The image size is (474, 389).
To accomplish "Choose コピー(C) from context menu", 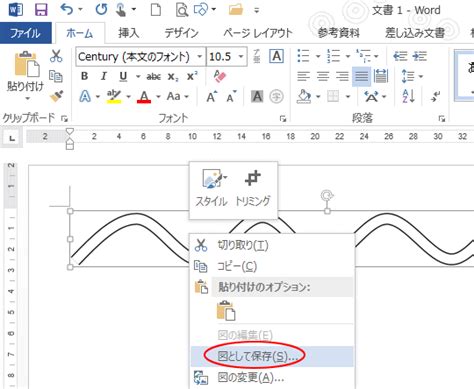I will 272,266.
